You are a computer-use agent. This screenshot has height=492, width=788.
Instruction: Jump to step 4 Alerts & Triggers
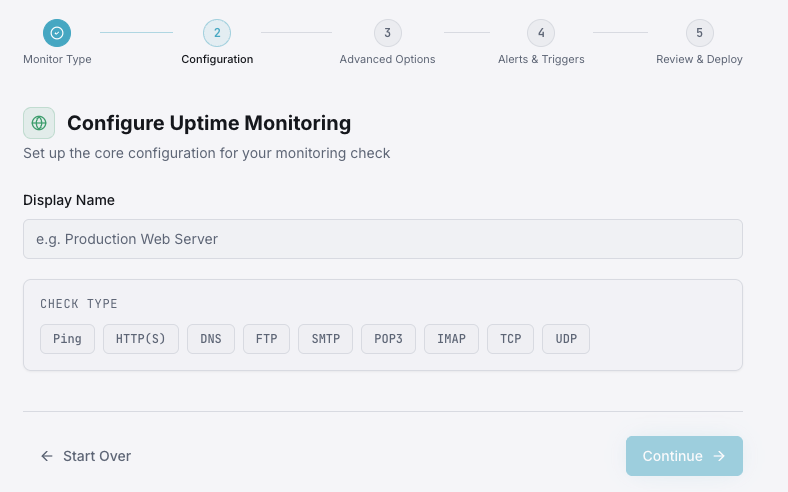pos(541,33)
